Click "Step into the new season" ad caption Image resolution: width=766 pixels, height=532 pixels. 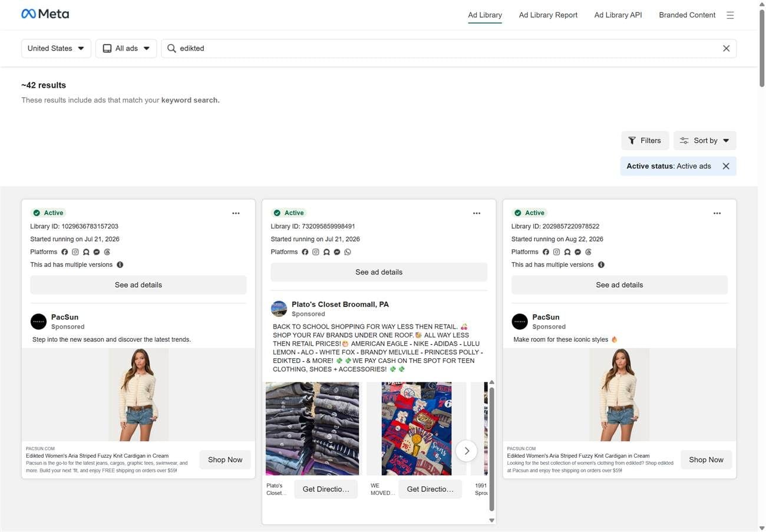(x=111, y=340)
